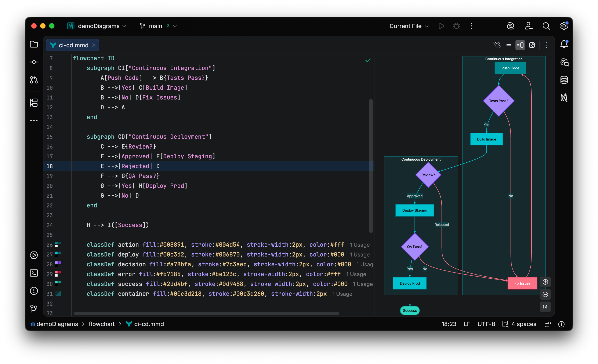Open the flowchart breadcrumb in the status bar

point(102,324)
